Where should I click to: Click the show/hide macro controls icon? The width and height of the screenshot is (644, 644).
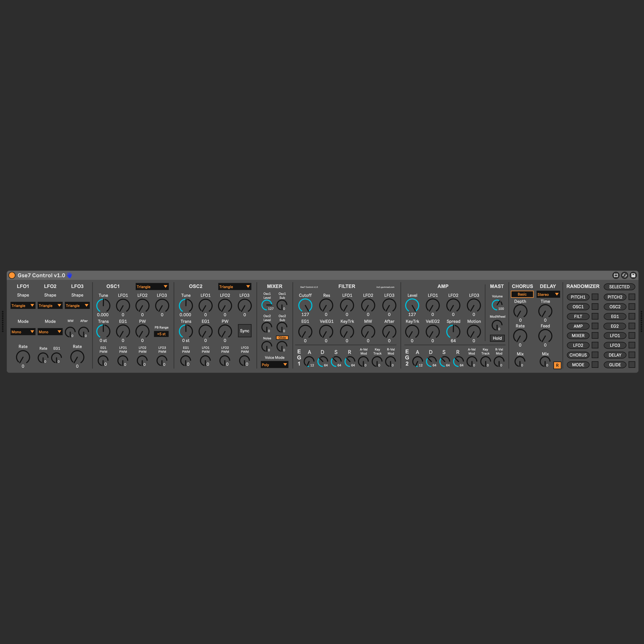coord(616,275)
